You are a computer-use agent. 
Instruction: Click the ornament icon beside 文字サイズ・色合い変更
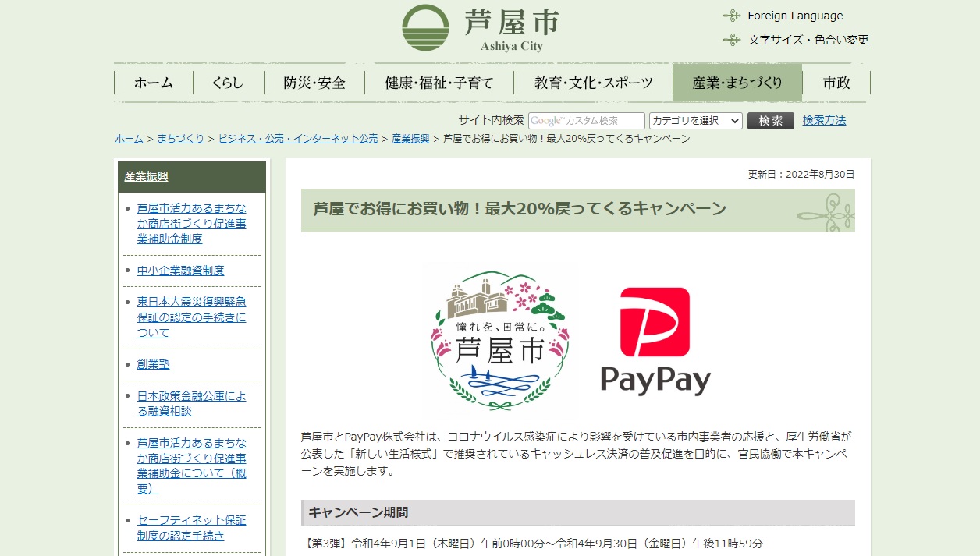(x=731, y=40)
